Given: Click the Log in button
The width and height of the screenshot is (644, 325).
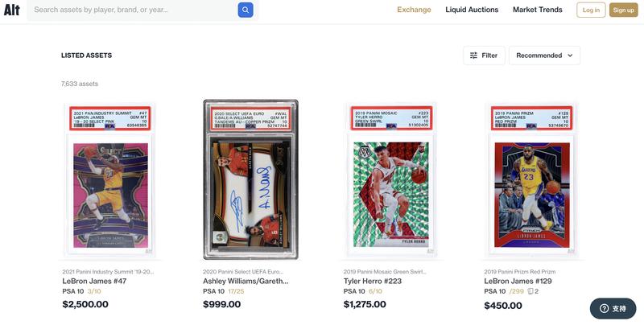Looking at the screenshot, I should [591, 10].
